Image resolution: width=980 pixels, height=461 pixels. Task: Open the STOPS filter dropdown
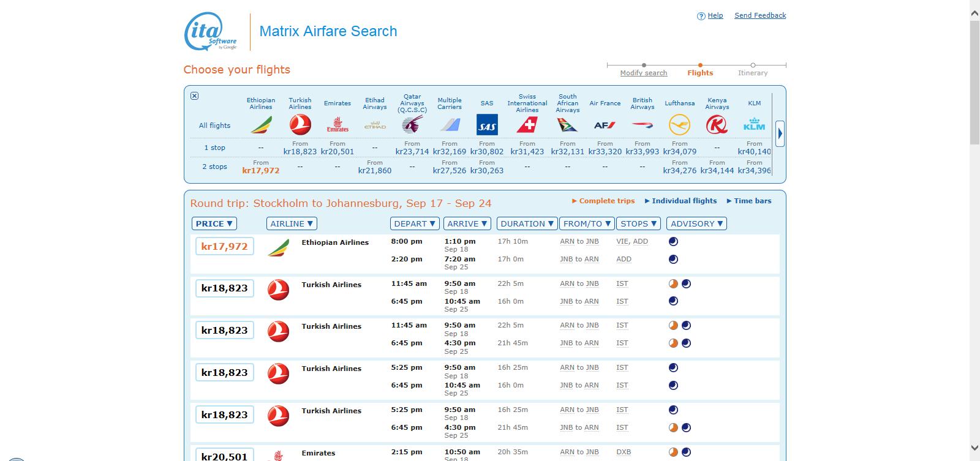click(x=638, y=223)
